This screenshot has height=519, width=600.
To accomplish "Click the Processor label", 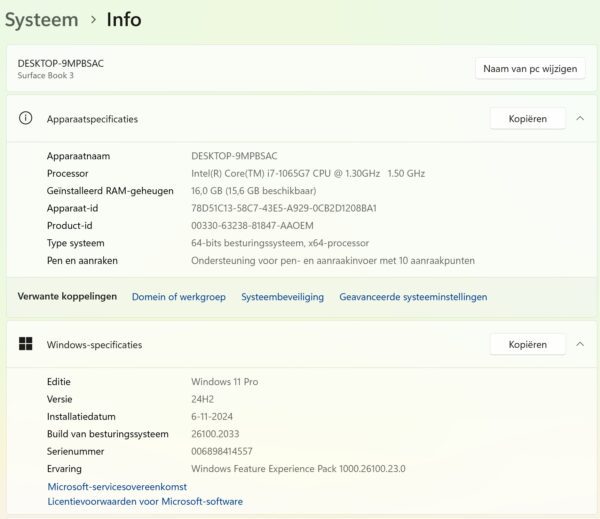I will (x=68, y=173).
